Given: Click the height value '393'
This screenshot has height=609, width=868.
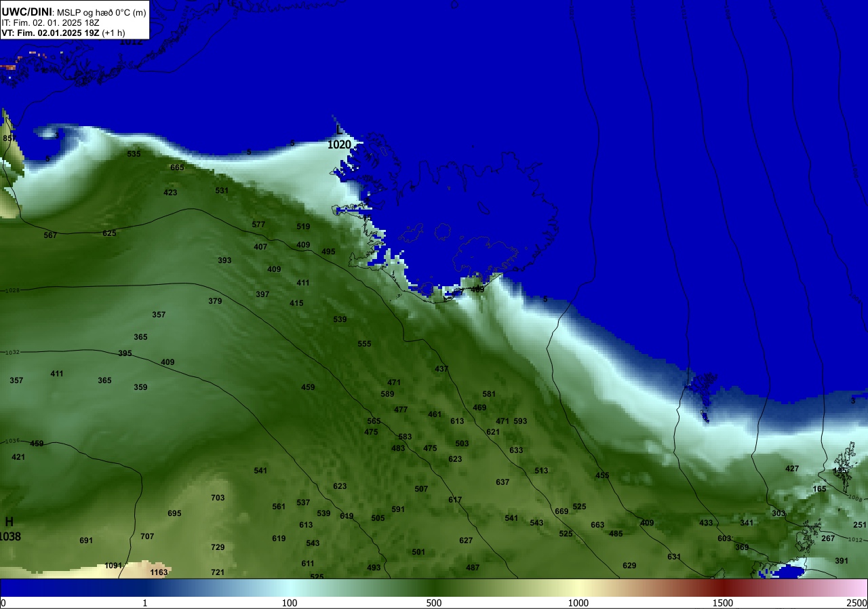Looking at the screenshot, I should [224, 260].
